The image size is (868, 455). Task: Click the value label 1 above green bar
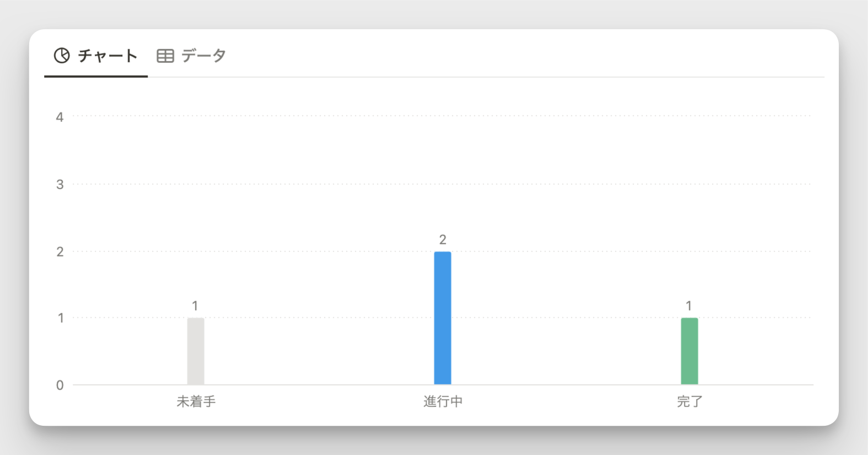[689, 306]
